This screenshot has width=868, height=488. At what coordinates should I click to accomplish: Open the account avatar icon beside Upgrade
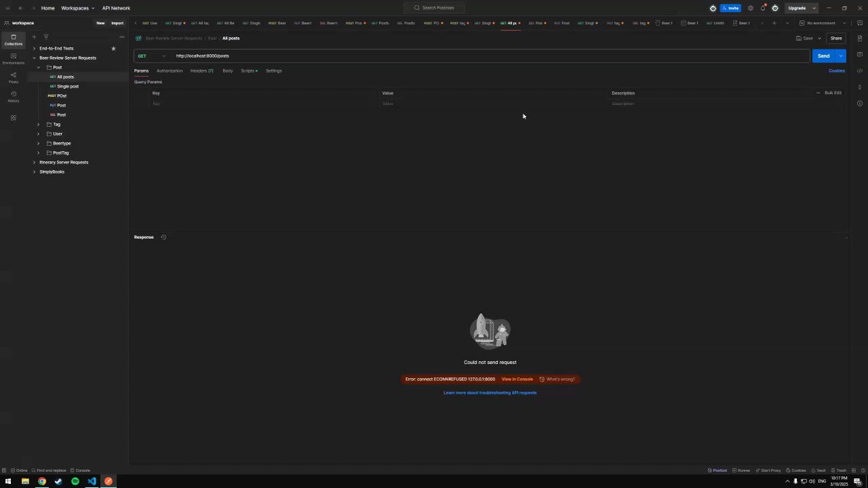[x=775, y=8]
